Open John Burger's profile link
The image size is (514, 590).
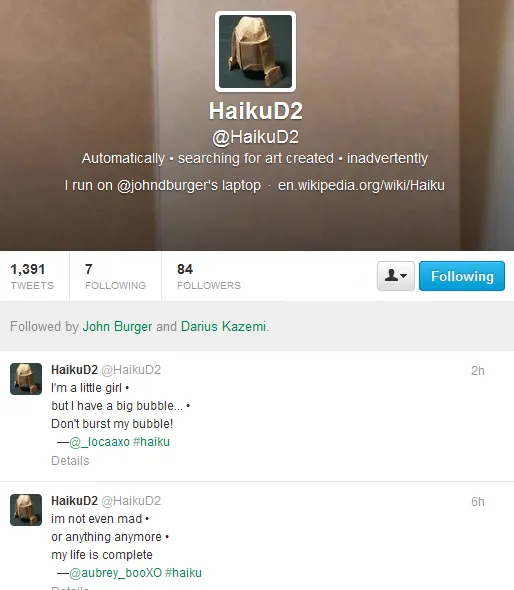[x=117, y=326]
